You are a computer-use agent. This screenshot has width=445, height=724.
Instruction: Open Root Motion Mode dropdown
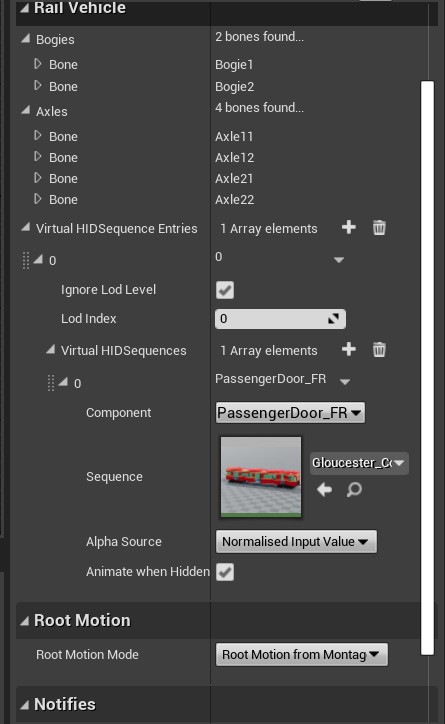[301, 654]
